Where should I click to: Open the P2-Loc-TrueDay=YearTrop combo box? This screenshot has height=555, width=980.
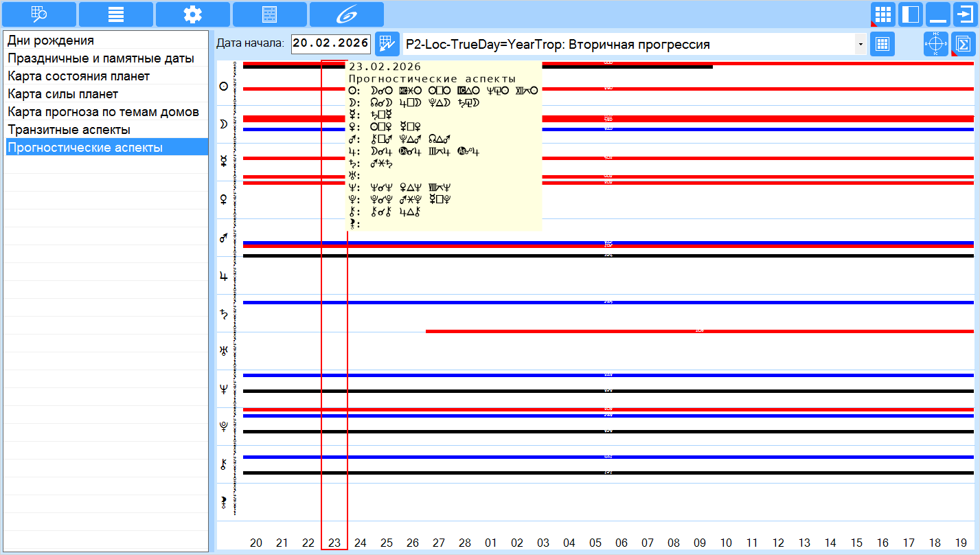tap(628, 45)
